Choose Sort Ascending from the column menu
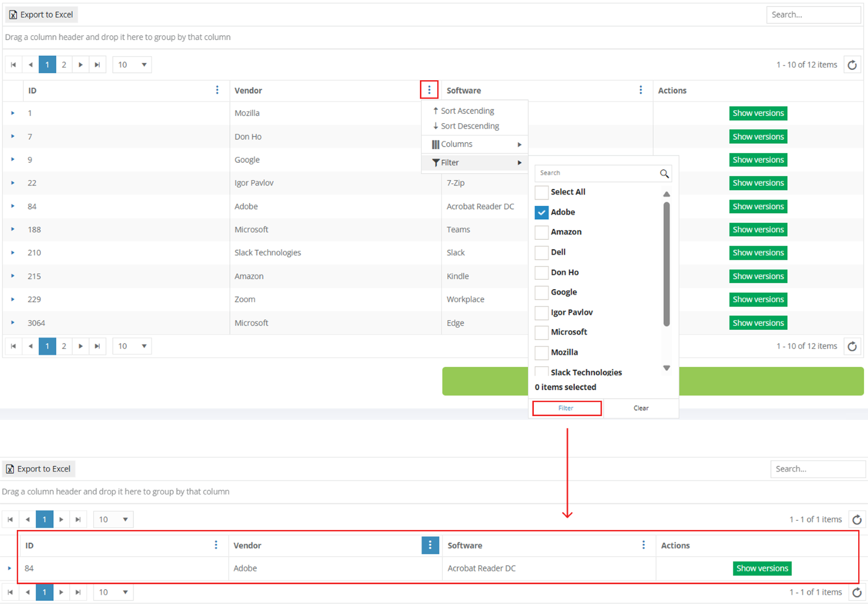Screen dimensions: 868x607 pos(467,111)
